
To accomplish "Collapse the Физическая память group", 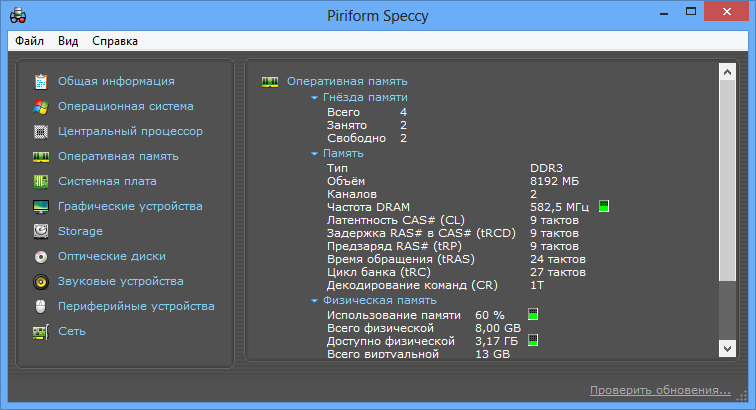I will pyautogui.click(x=314, y=301).
